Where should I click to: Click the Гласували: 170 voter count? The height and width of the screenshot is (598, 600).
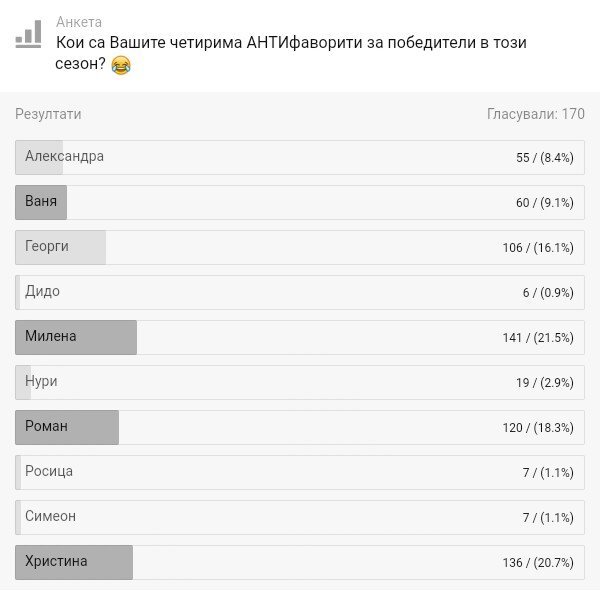536,114
